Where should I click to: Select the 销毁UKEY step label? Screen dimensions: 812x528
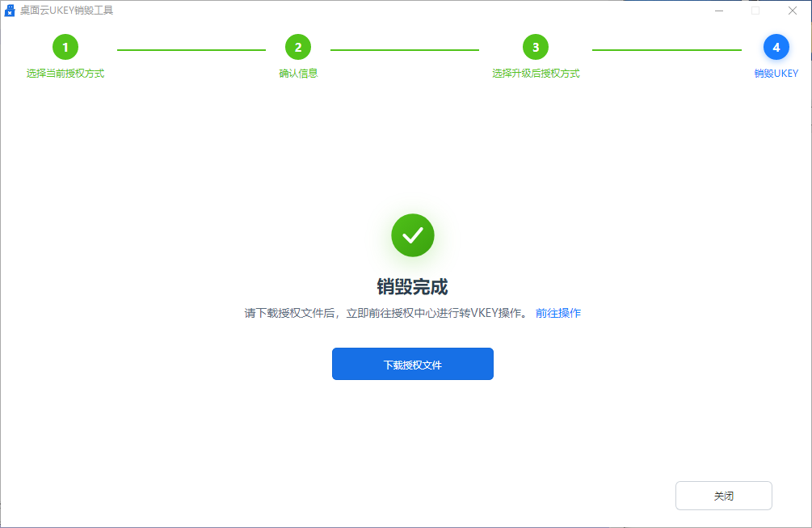pyautogui.click(x=776, y=74)
